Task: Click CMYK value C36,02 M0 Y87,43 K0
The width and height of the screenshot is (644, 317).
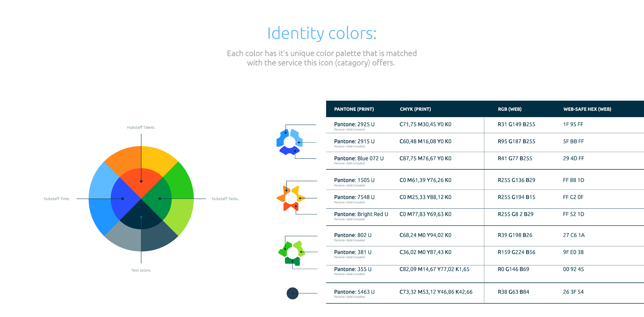Action: (x=425, y=252)
